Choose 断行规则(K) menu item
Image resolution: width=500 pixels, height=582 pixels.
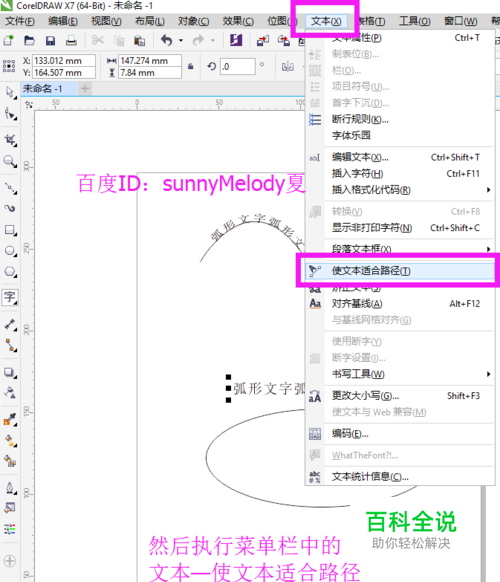click(400, 119)
